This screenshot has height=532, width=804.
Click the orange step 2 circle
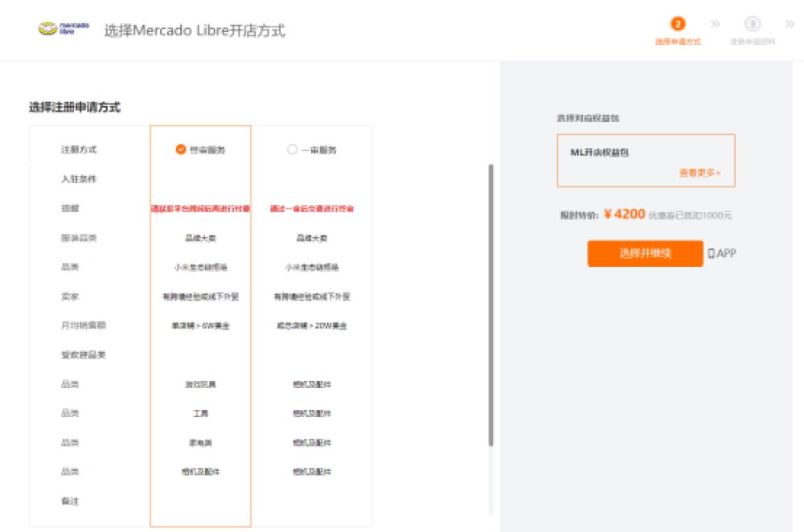point(677,23)
